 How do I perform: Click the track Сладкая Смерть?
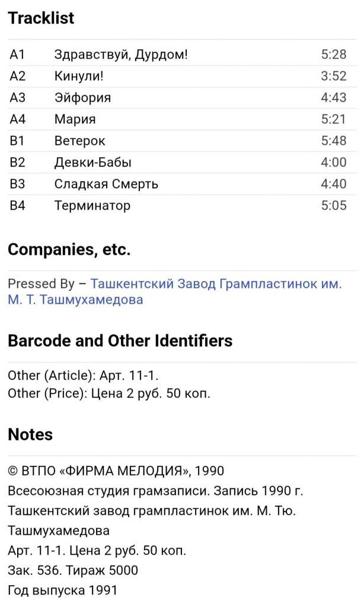click(x=106, y=184)
